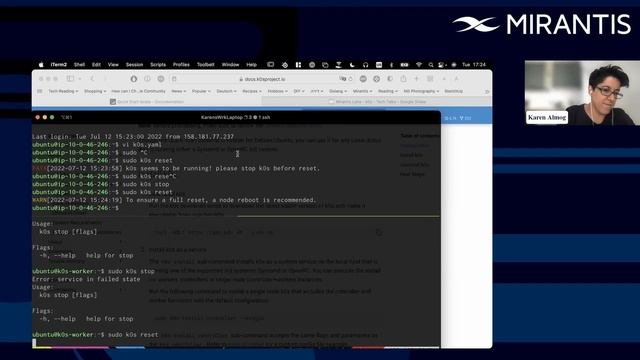The image size is (640, 360).
Task: Open News bookmarks folder
Action: [x=178, y=91]
